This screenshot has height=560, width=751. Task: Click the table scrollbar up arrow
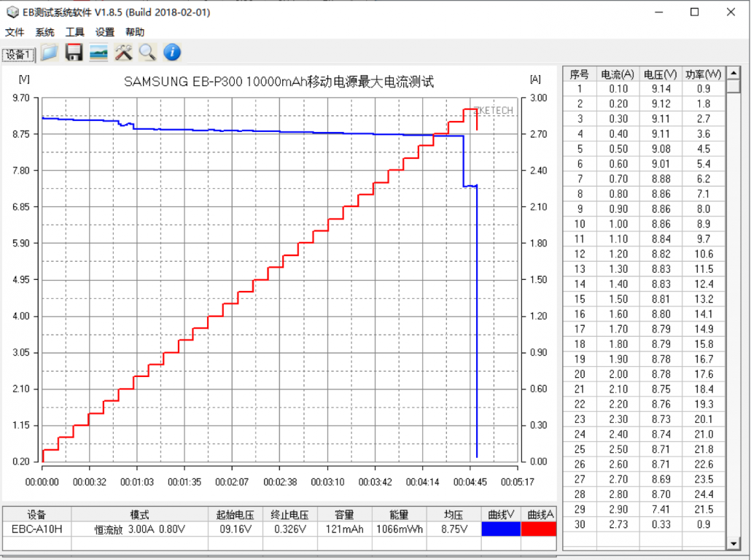[734, 74]
